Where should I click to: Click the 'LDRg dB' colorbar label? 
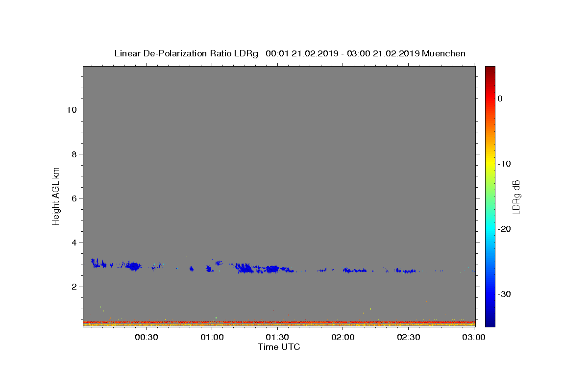(x=516, y=197)
